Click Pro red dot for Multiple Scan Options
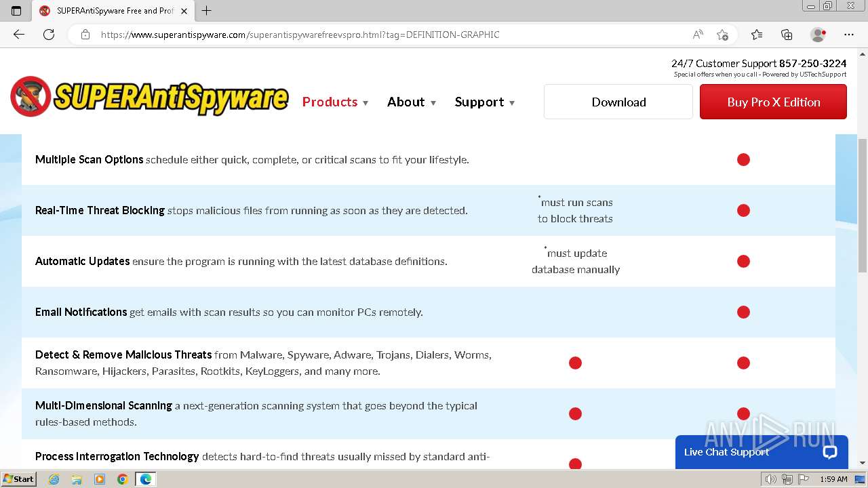Screen dimensions: 868x488 tap(743, 159)
